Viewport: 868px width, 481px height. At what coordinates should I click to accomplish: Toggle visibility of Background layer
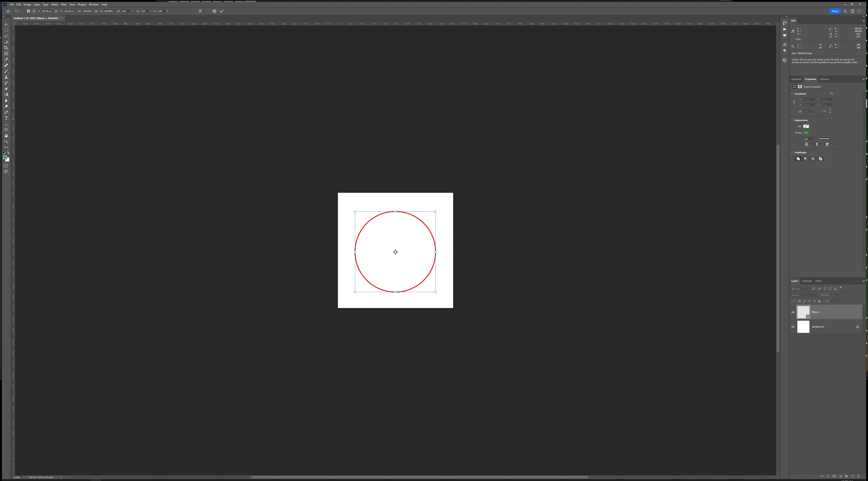tap(793, 327)
